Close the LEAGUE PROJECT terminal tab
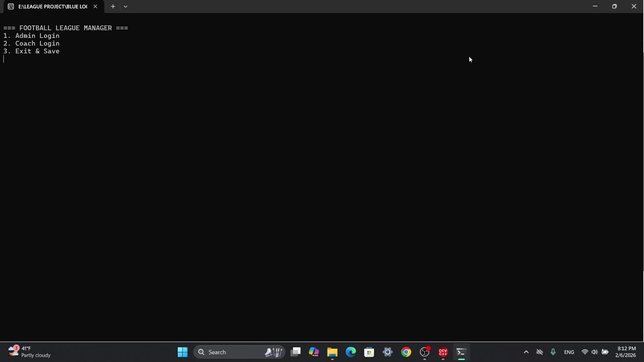The height and width of the screenshot is (362, 644). click(x=95, y=7)
